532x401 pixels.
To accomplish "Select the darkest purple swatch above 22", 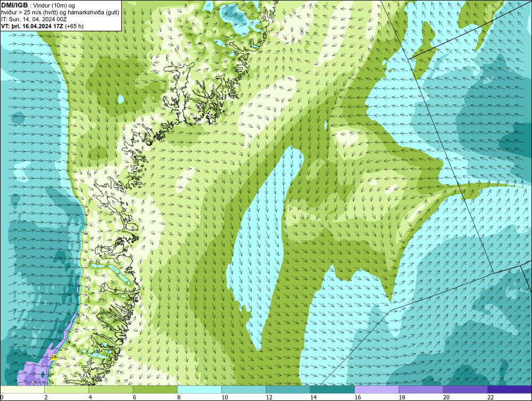I will click(510, 389).
